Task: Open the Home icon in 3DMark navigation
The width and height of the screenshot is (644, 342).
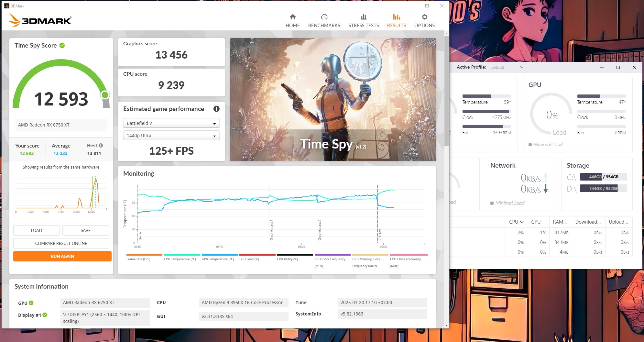Action: pos(292,17)
